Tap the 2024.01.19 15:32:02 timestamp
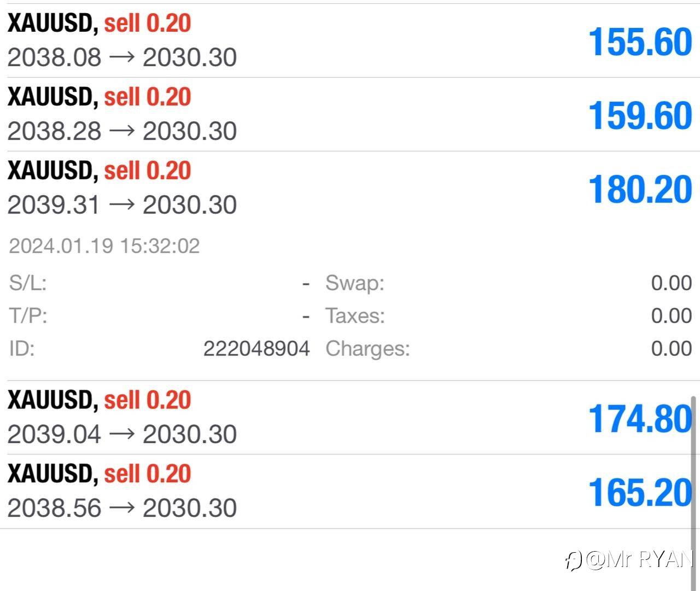The image size is (700, 591). [104, 246]
